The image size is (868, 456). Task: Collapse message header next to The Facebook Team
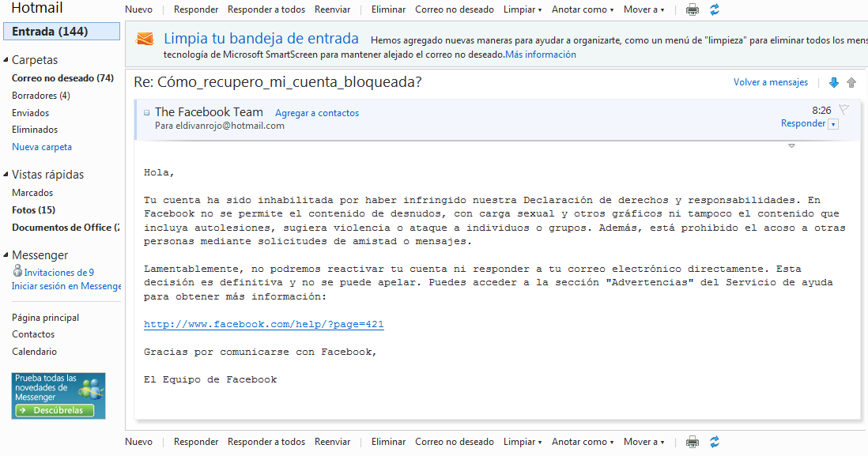(x=147, y=112)
